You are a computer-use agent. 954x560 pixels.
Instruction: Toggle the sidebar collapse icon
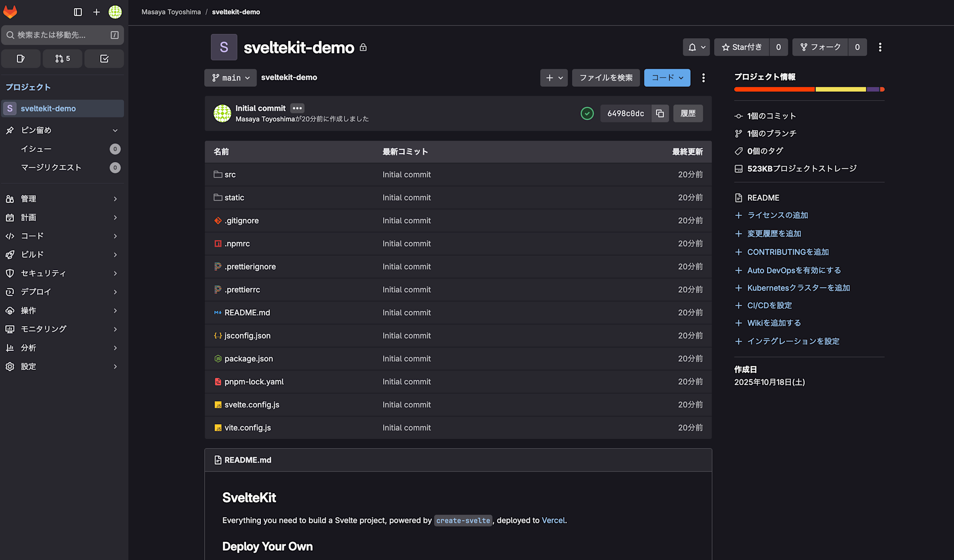point(78,12)
